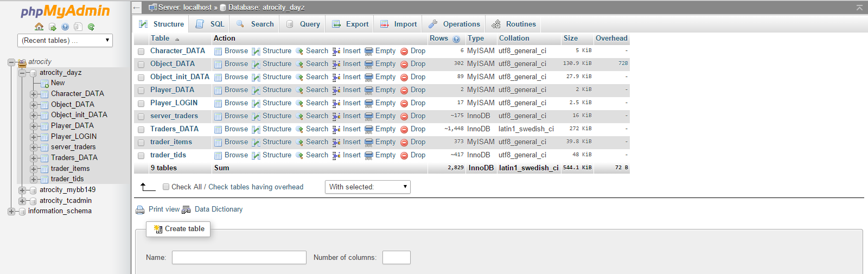Switch to the SQL tab

coord(209,24)
